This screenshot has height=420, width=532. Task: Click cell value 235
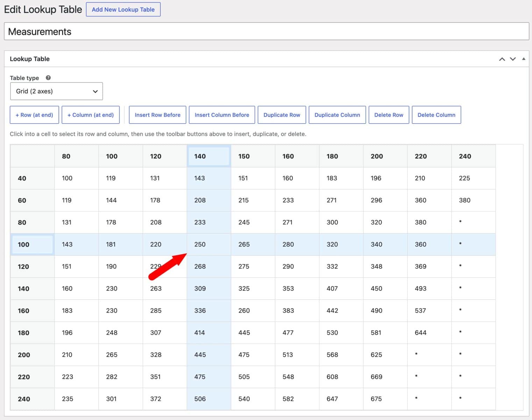(x=77, y=399)
